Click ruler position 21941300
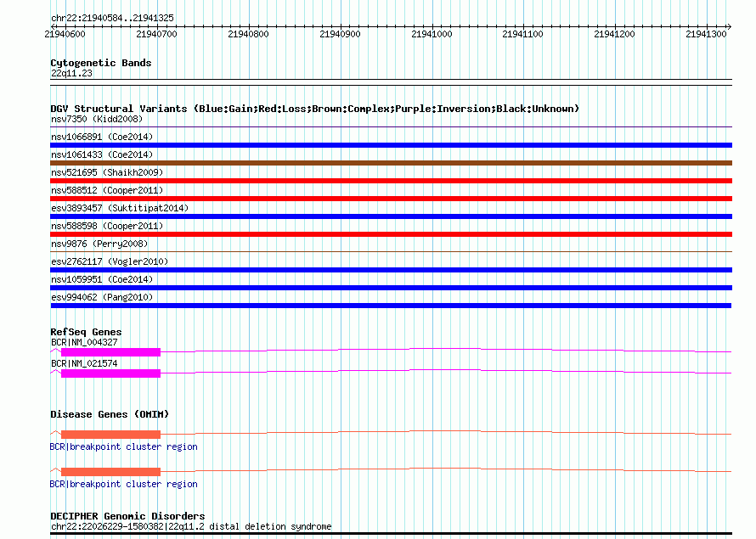This screenshot has height=539, width=756. pyautogui.click(x=706, y=34)
